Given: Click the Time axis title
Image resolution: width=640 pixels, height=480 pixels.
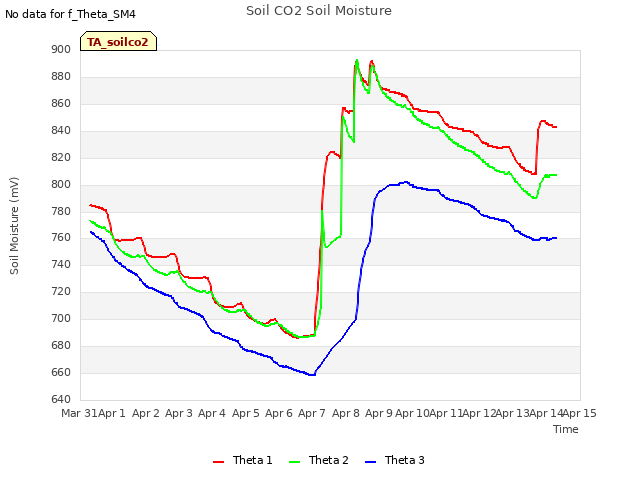Looking at the screenshot, I should click(566, 429).
